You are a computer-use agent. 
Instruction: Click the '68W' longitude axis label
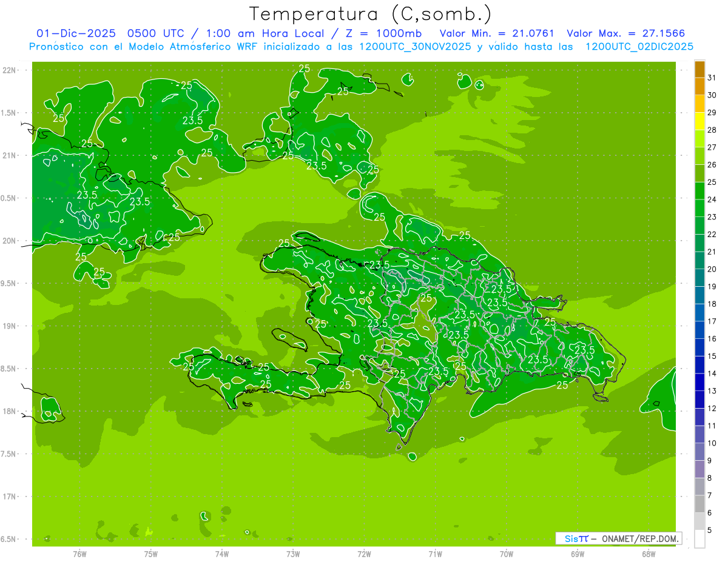click(x=649, y=554)
